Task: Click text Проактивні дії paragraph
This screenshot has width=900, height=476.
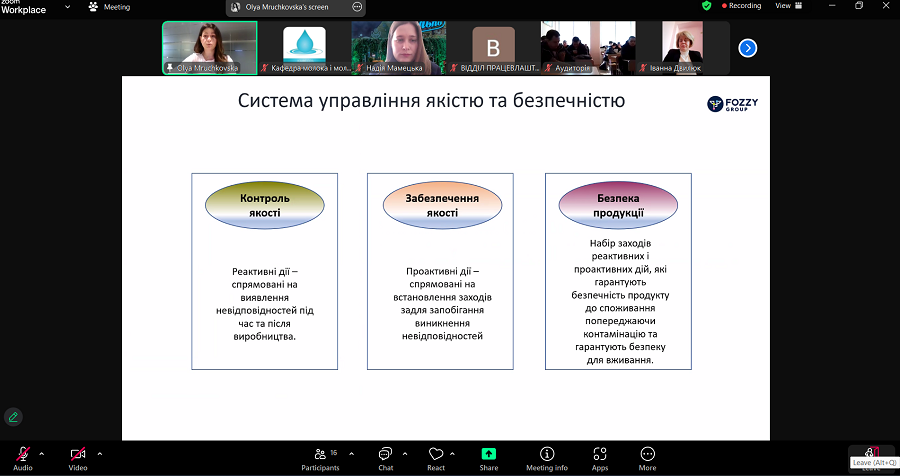Action: (x=442, y=304)
